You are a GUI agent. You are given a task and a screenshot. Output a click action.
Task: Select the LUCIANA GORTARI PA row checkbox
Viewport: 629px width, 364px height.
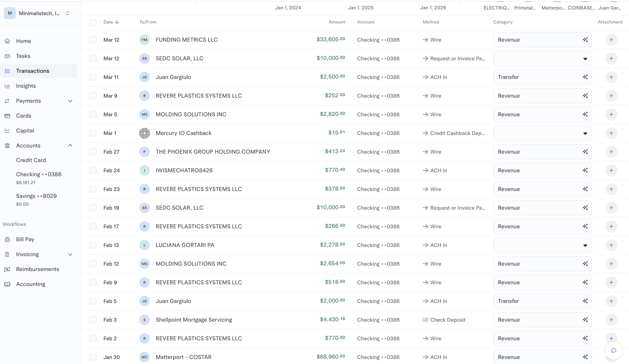click(x=93, y=245)
